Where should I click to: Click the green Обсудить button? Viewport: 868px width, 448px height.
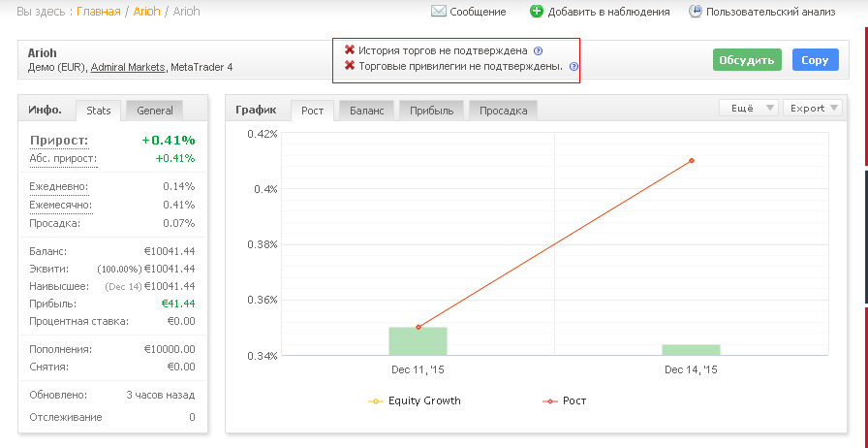tap(747, 60)
